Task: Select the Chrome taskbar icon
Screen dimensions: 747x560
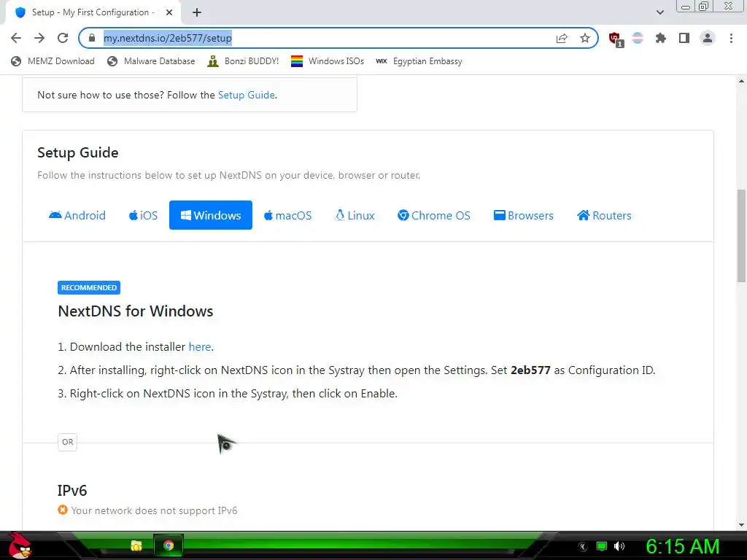Action: click(x=169, y=545)
